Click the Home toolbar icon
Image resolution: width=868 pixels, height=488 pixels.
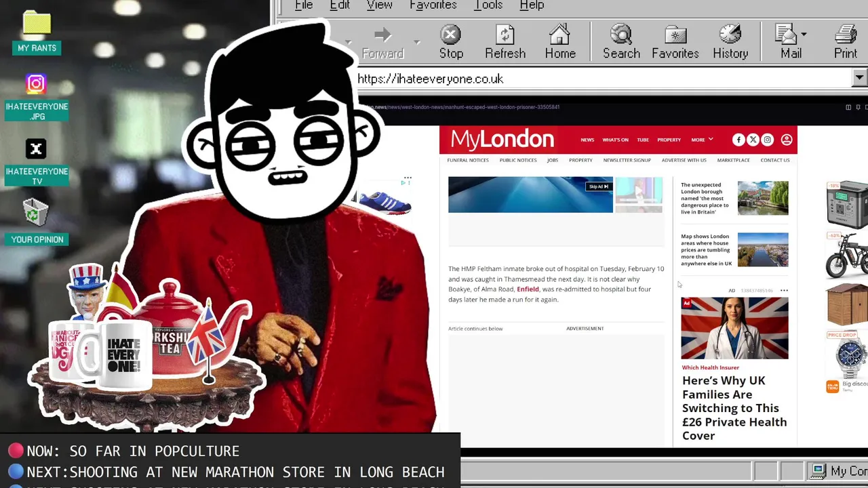560,42
